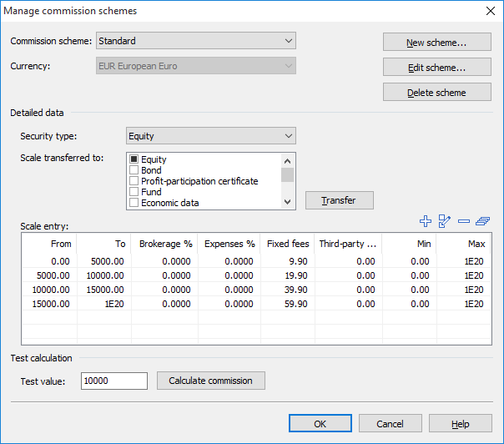Select the Fixed fees column header
The height and width of the screenshot is (444, 504).
click(288, 244)
